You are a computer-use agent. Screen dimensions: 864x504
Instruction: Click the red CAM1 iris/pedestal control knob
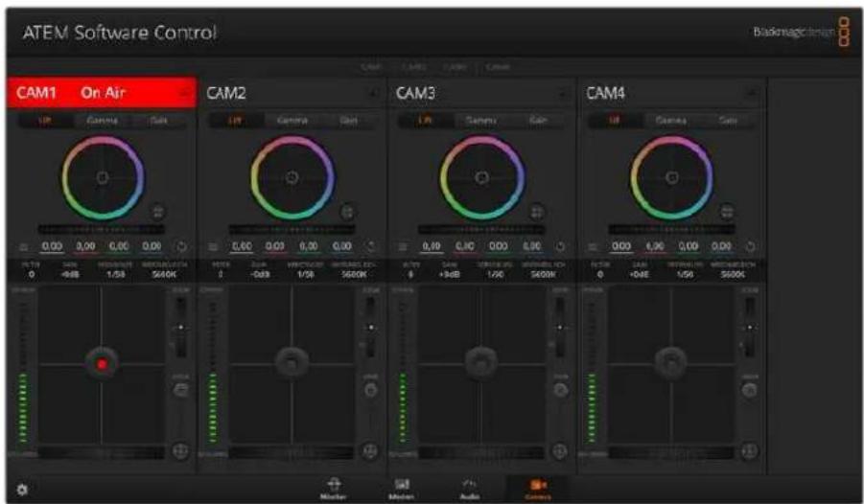tap(102, 363)
